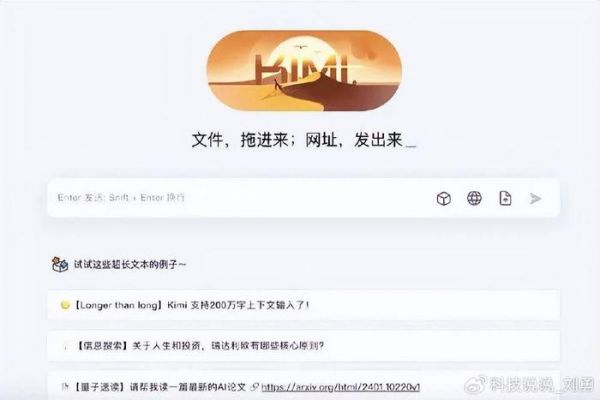Click the smiley emoji on first example

point(65,305)
